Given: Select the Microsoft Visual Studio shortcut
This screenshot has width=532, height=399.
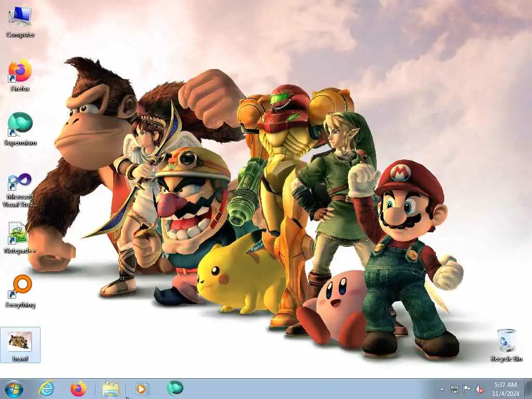Looking at the screenshot, I should pyautogui.click(x=20, y=190).
